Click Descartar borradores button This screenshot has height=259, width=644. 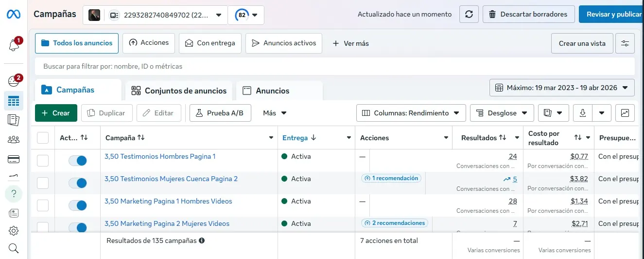click(529, 14)
